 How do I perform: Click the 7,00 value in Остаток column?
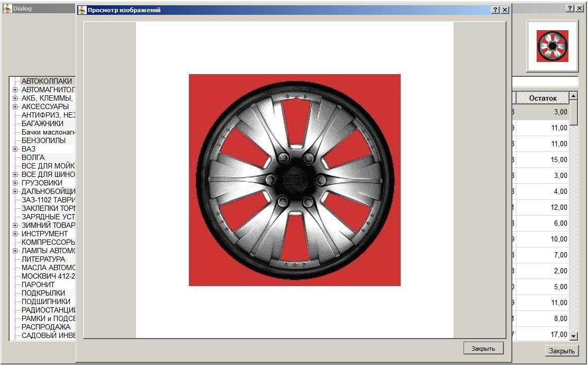coord(560,255)
